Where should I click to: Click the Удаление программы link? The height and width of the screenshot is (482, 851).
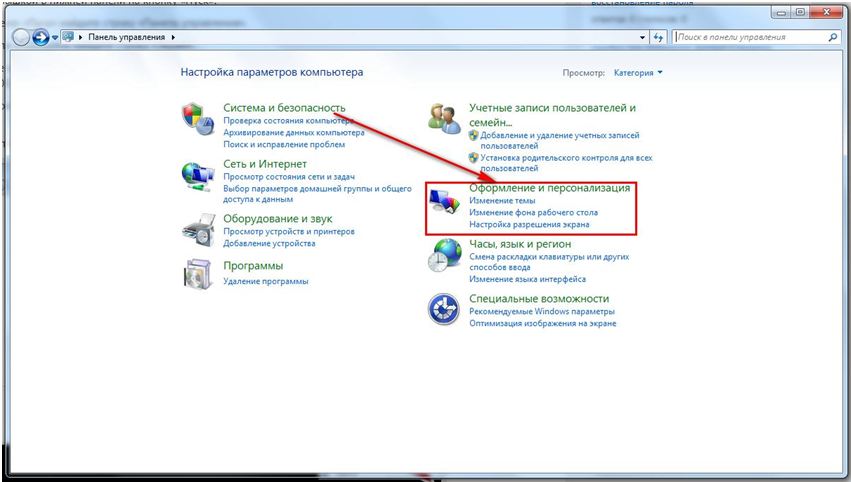click(266, 282)
